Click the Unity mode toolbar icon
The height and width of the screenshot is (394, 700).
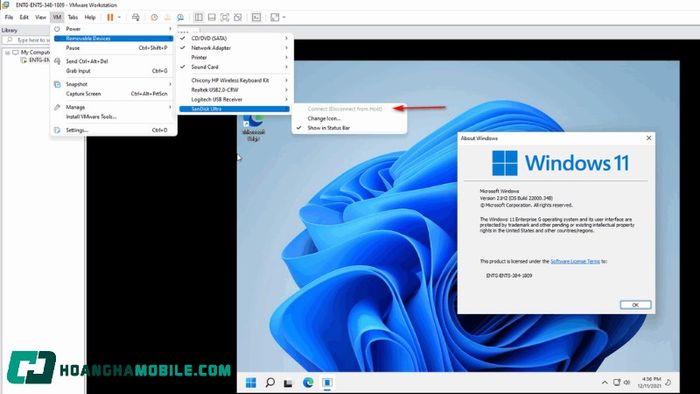point(238,17)
